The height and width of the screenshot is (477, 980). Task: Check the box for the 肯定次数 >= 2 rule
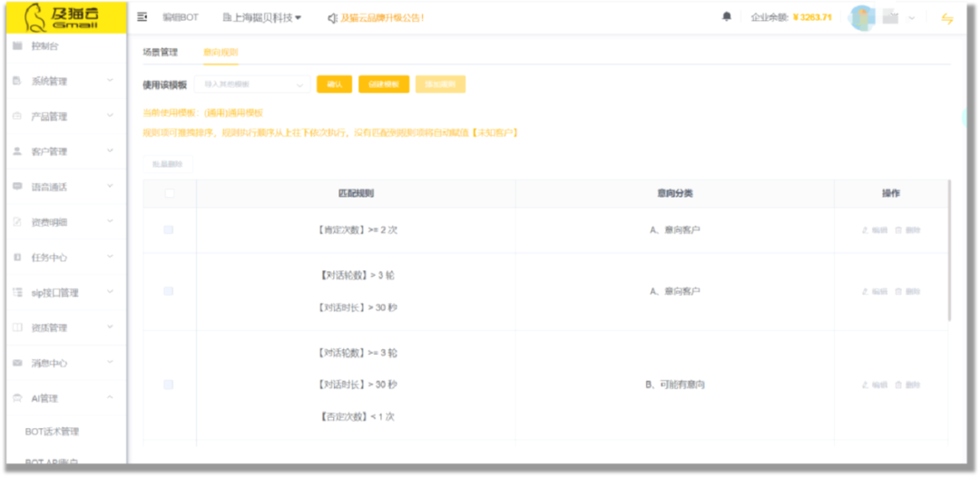(x=169, y=230)
